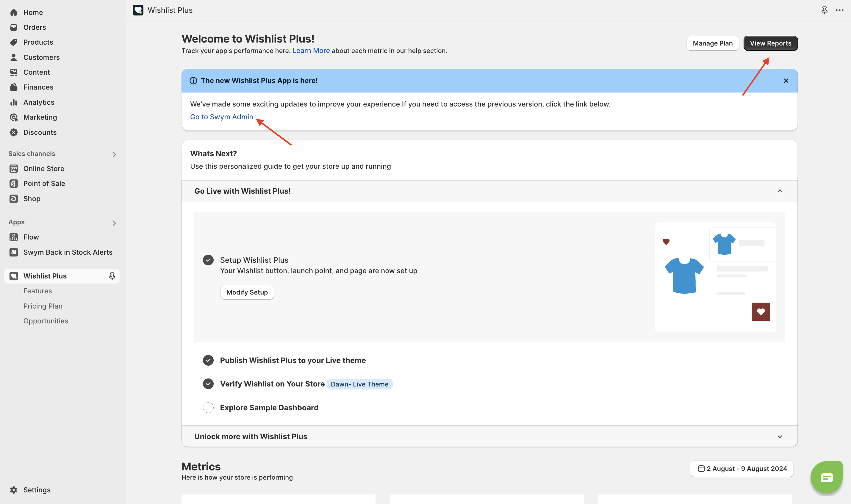Toggle the Explore Sample Dashboard step circle
This screenshot has width=851, height=504.
pyautogui.click(x=208, y=408)
